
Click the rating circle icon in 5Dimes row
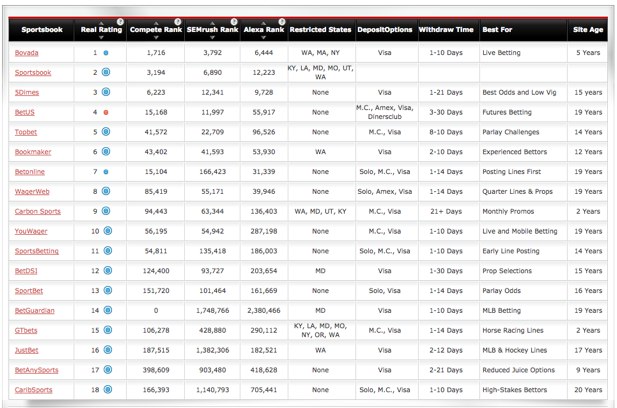[106, 92]
